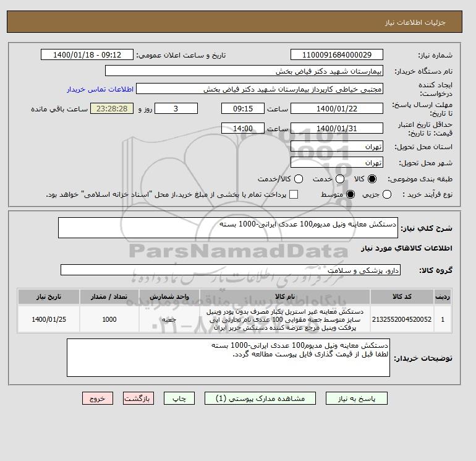Viewport: 476px width, 461px height.
Task: Click the خروج exit button
Action: coord(98,399)
